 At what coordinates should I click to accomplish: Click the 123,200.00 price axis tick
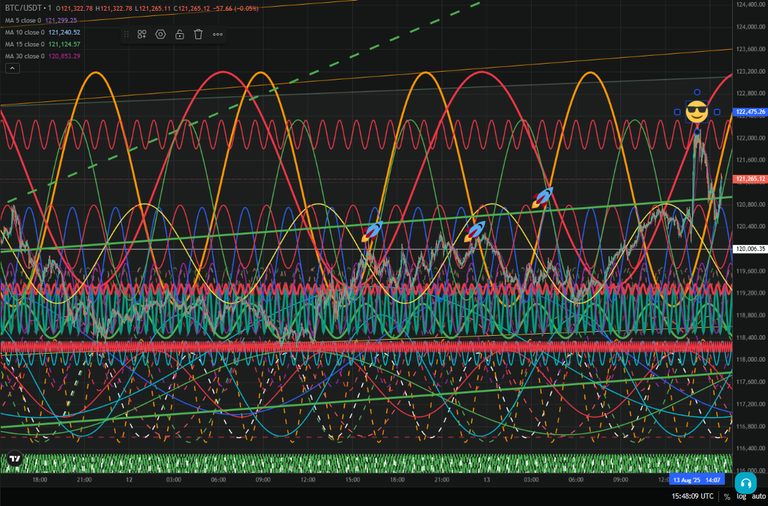750,72
